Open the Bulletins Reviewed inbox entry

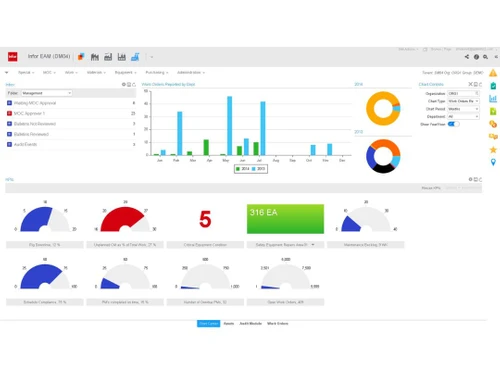[71, 134]
